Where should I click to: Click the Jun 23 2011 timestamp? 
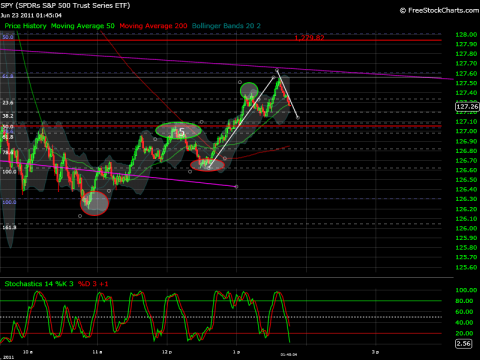31,15
